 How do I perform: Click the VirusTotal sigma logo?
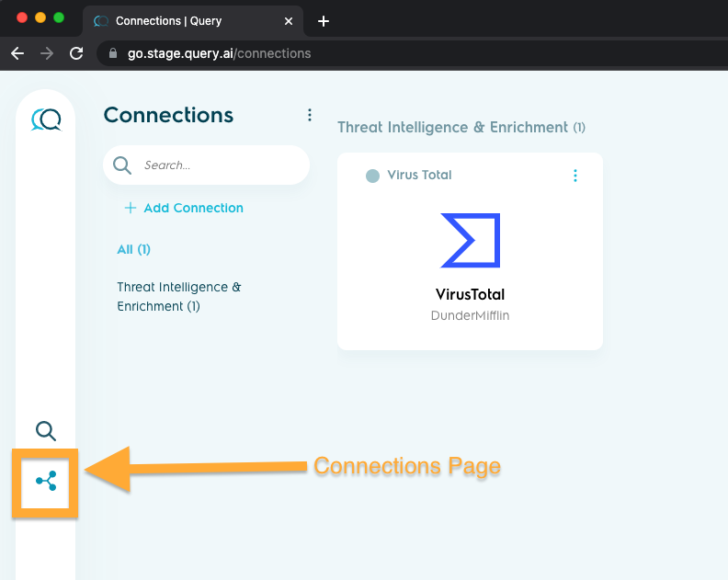pos(471,241)
